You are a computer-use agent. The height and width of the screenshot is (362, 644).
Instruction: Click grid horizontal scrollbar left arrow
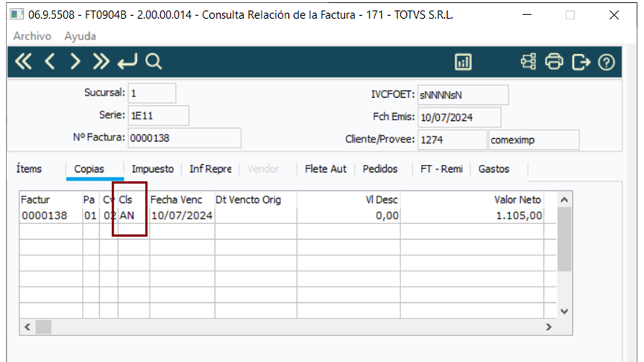coord(27,327)
